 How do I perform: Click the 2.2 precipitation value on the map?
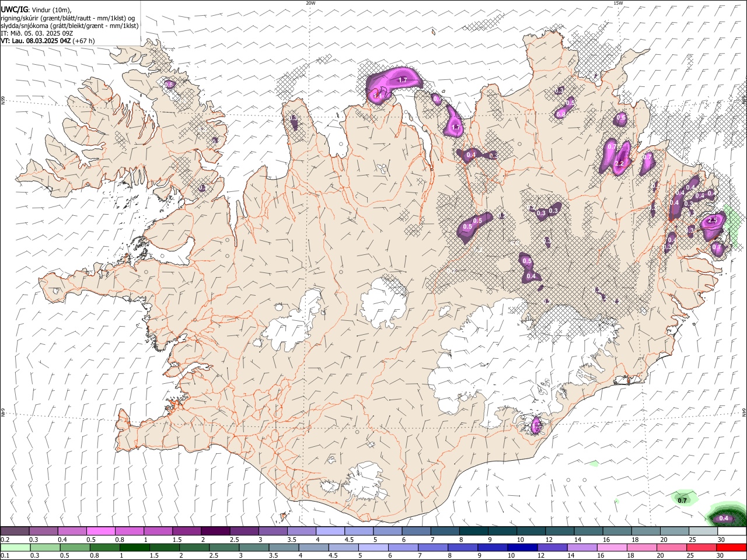pos(620,163)
